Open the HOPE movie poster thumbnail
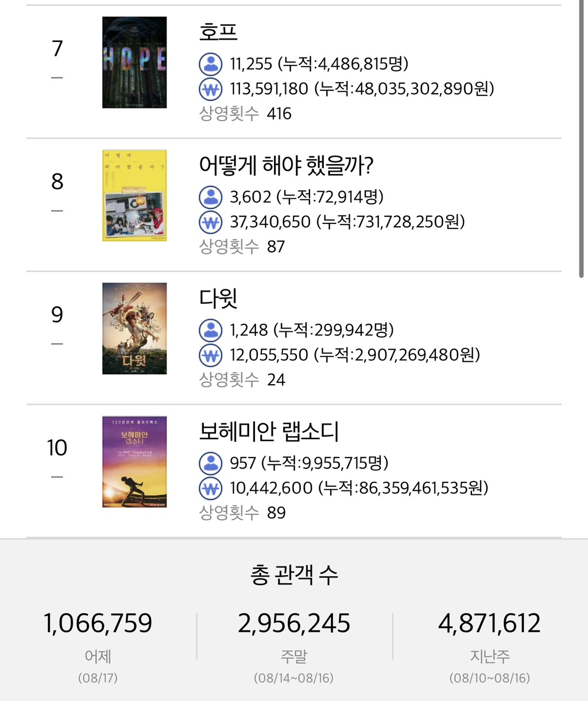 [134, 63]
